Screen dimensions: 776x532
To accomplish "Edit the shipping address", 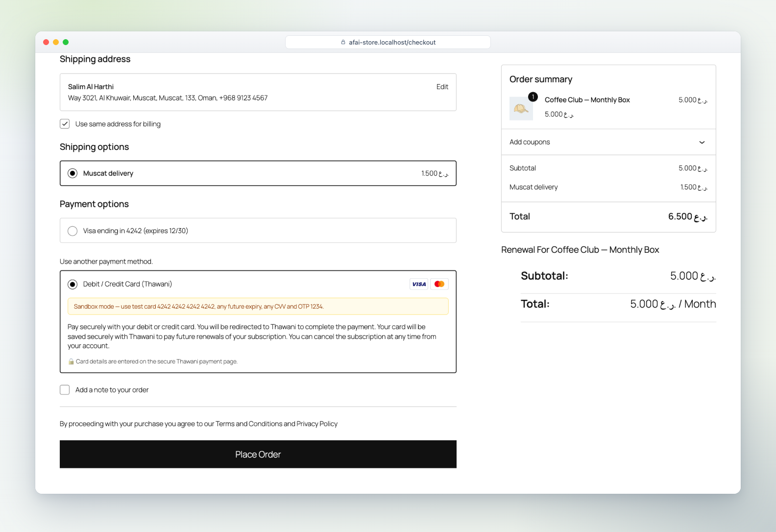I will 442,87.
